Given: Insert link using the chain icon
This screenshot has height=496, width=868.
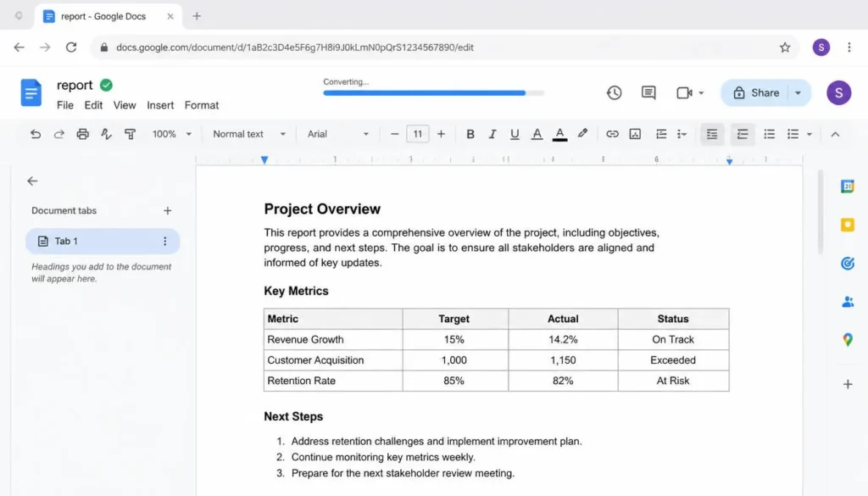Looking at the screenshot, I should click(612, 134).
